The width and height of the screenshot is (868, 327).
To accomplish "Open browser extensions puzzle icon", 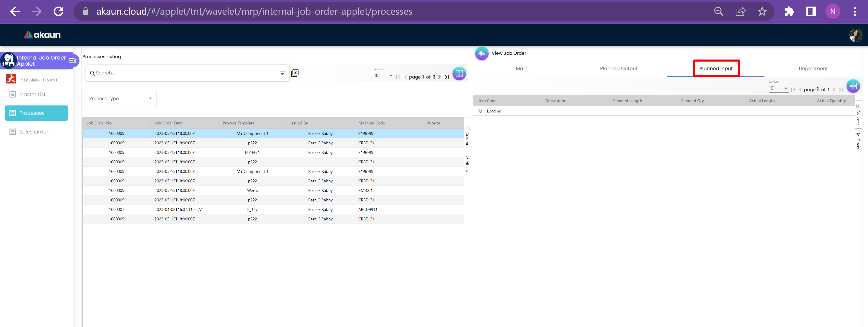I will tap(789, 12).
